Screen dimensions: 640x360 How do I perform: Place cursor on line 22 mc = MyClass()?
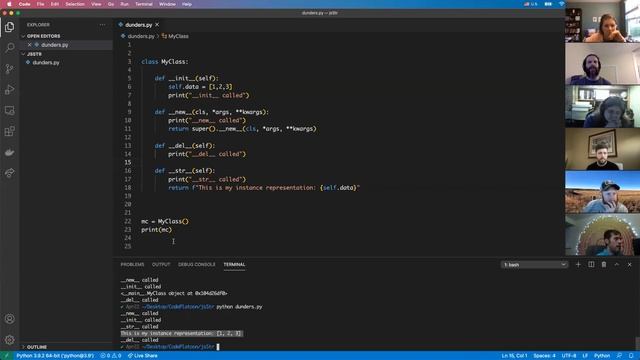[x=165, y=222]
